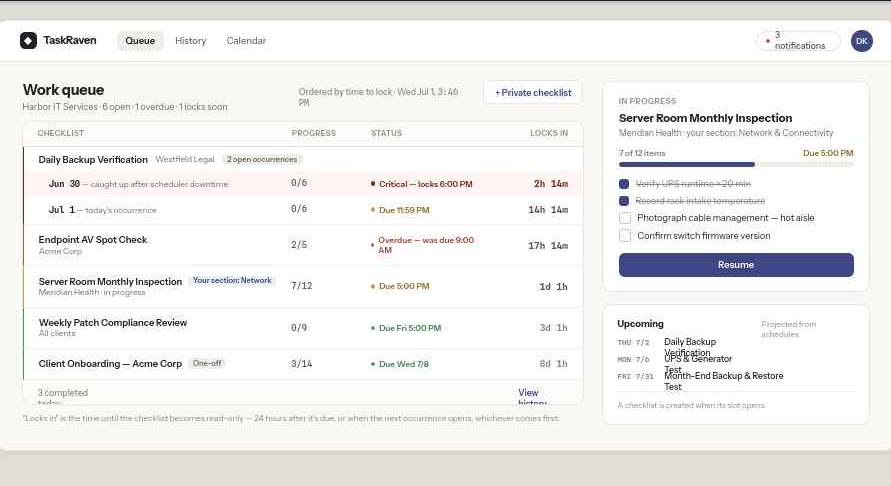Click the CHECKLIST column header

pos(61,133)
